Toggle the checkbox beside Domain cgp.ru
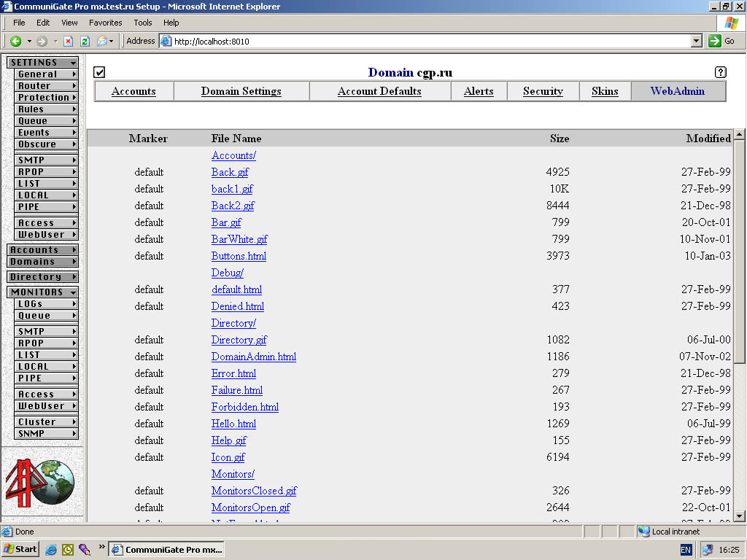This screenshot has width=747, height=560. 99,72
